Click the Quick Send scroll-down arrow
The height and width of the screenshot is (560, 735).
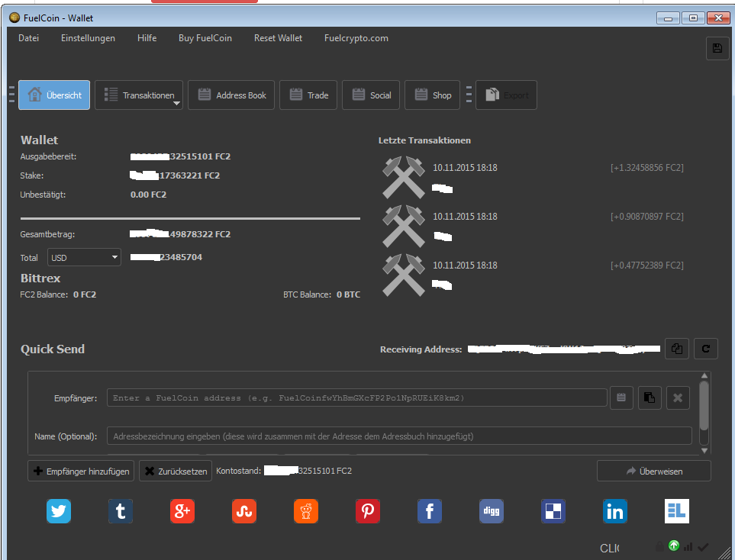pyautogui.click(x=704, y=450)
